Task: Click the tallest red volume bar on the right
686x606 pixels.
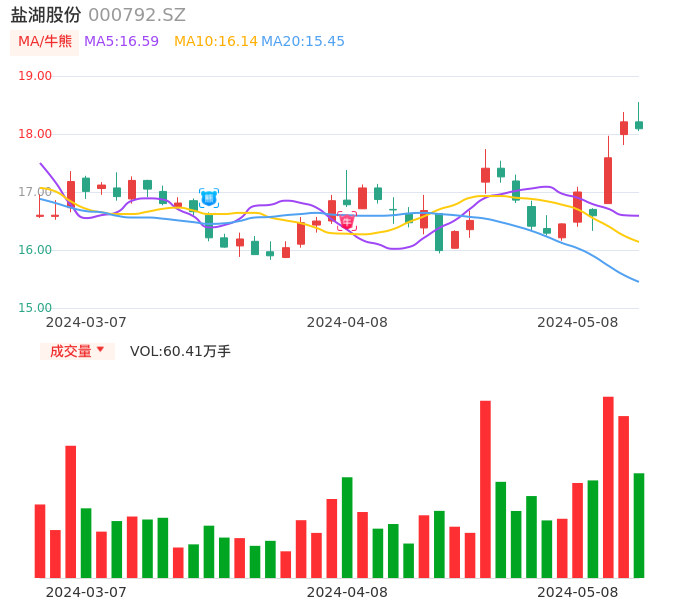Action: [608, 487]
